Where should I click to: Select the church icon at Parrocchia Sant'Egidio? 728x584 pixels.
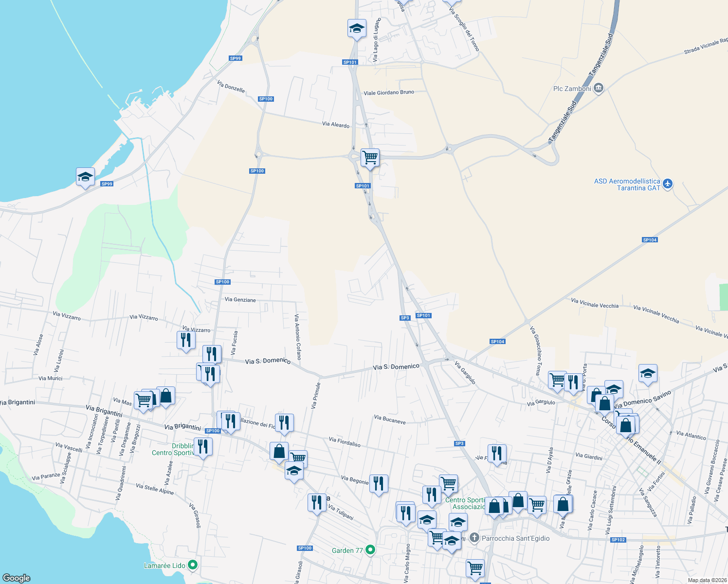coord(474,537)
